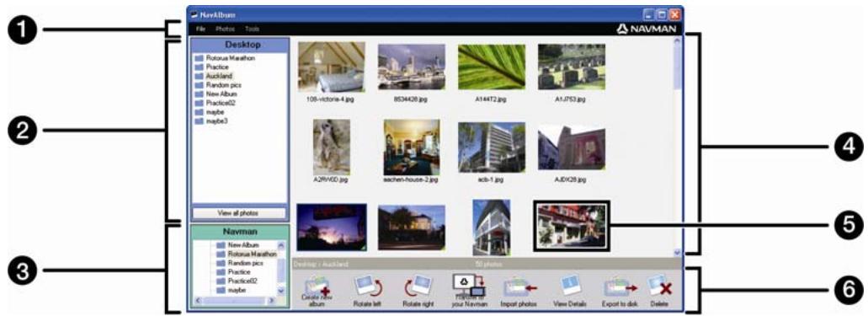The height and width of the screenshot is (316, 868).
Task: Select the 8534428.jpg city skyline thumbnail
Action: (x=412, y=67)
